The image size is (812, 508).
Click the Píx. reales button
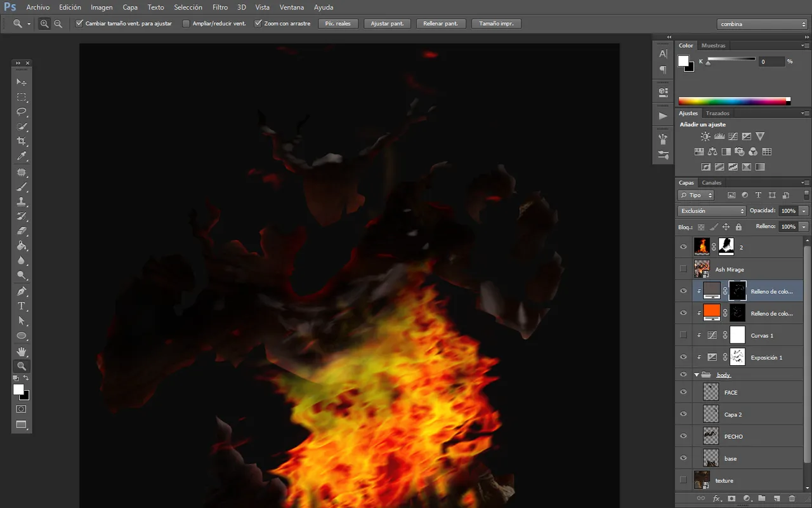click(x=338, y=23)
